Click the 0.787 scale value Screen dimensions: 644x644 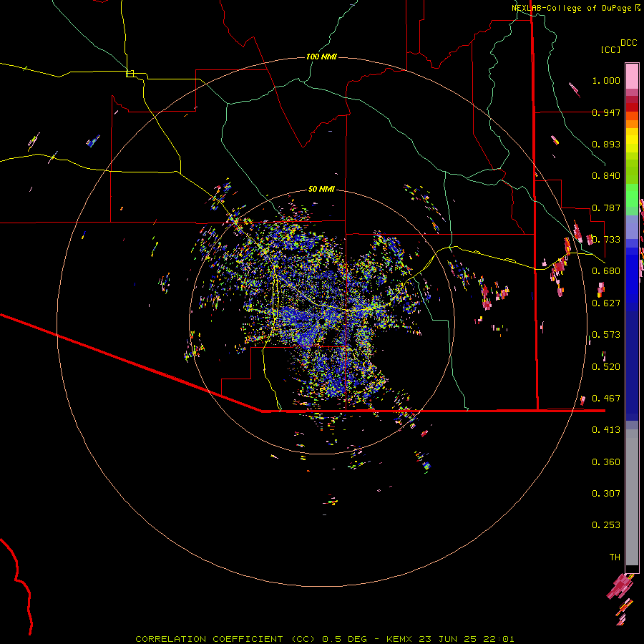pos(606,208)
